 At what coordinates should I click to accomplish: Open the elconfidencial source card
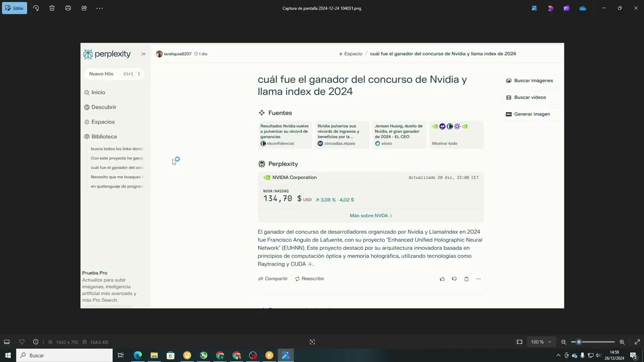(285, 135)
